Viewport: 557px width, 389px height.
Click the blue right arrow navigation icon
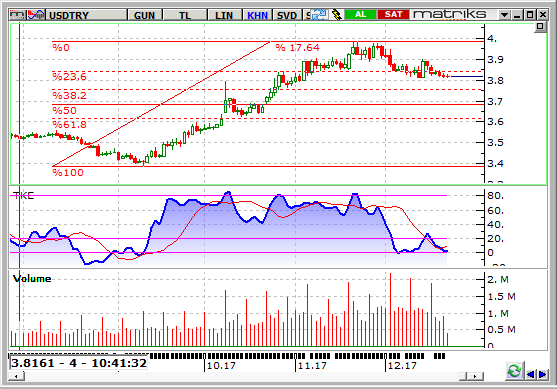[542, 374]
